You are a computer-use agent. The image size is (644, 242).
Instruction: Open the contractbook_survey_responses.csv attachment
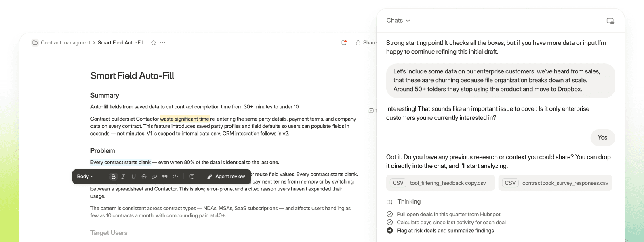tap(555, 183)
